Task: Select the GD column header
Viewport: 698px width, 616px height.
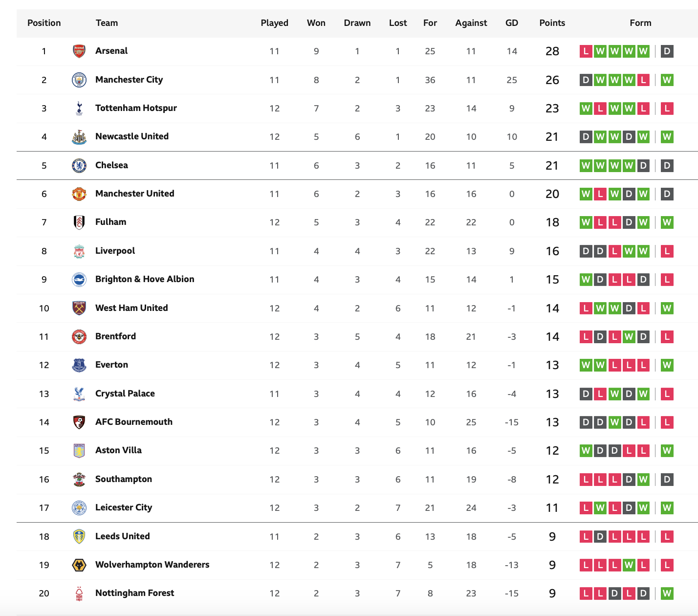Action: (512, 23)
